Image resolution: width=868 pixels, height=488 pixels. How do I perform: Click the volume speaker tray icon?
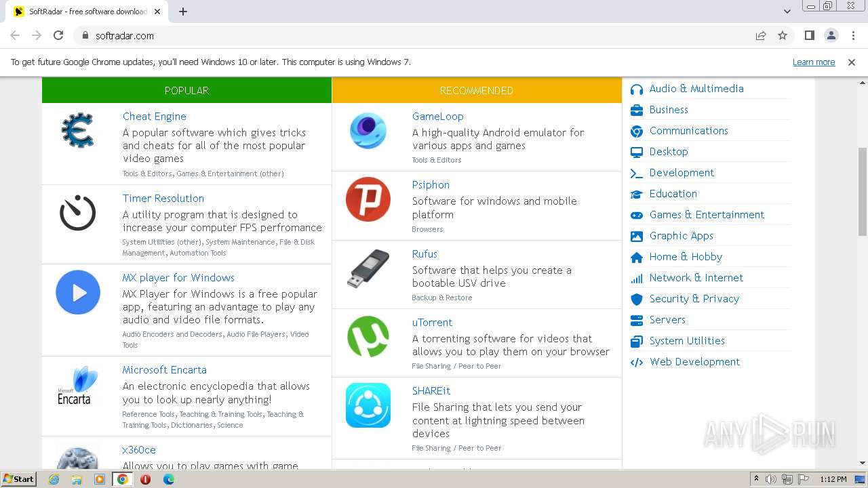coord(771,479)
